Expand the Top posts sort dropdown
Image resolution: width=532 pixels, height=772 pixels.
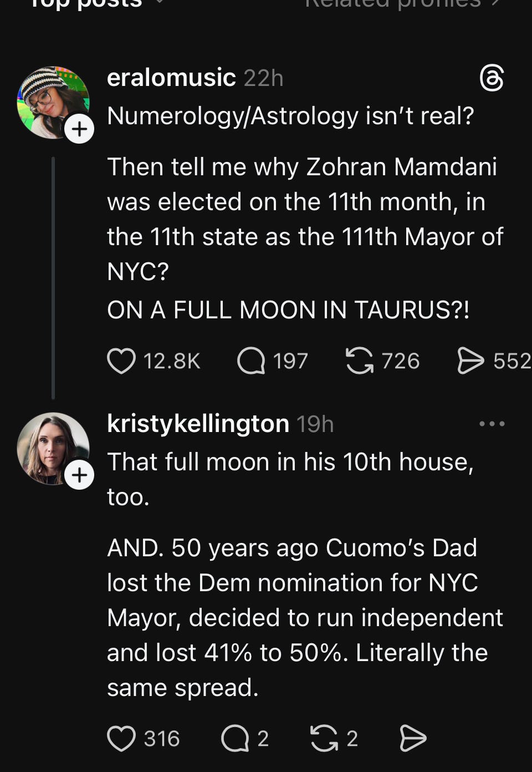tap(160, 3)
